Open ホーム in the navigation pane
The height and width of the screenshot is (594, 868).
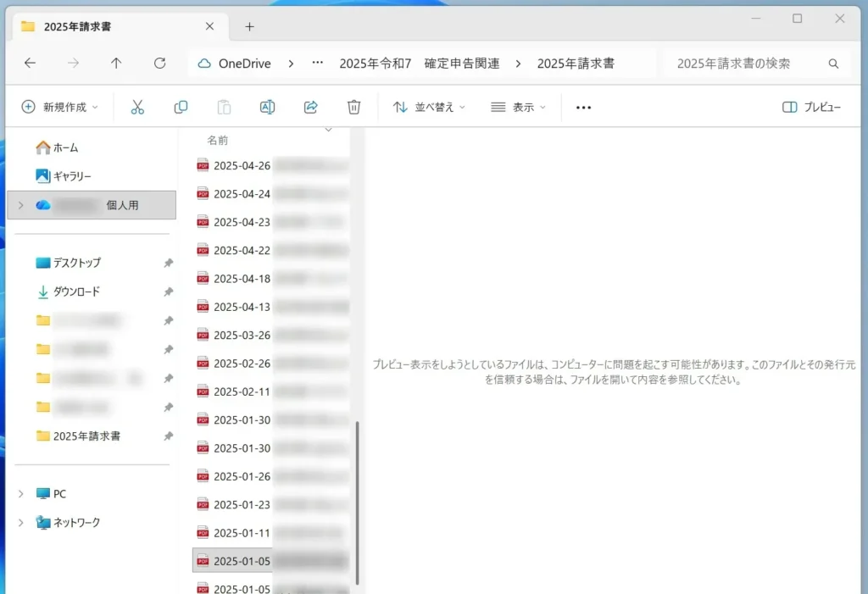point(65,147)
